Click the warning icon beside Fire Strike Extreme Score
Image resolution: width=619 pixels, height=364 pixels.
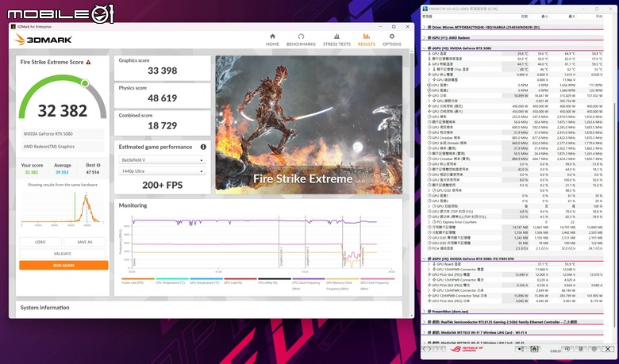[88, 62]
